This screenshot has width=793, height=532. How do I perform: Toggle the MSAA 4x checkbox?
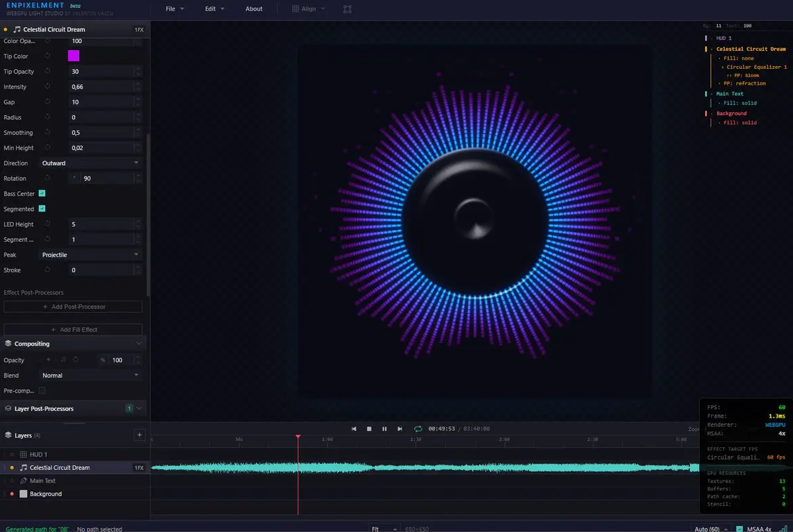(x=739, y=529)
